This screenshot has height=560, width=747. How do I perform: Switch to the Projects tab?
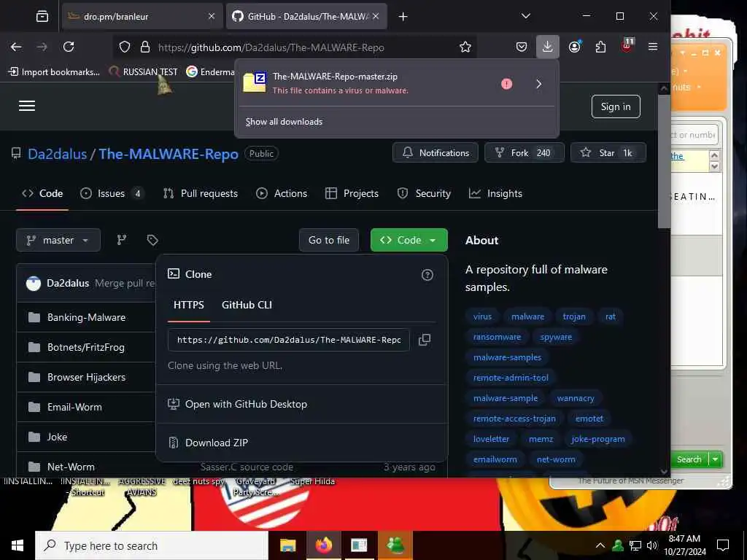[352, 193]
